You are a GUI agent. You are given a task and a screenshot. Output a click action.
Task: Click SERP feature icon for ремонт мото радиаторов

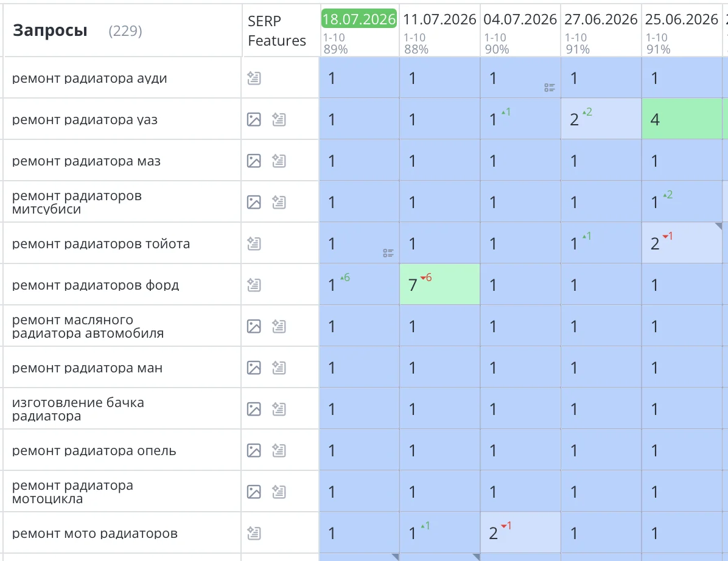click(x=254, y=532)
